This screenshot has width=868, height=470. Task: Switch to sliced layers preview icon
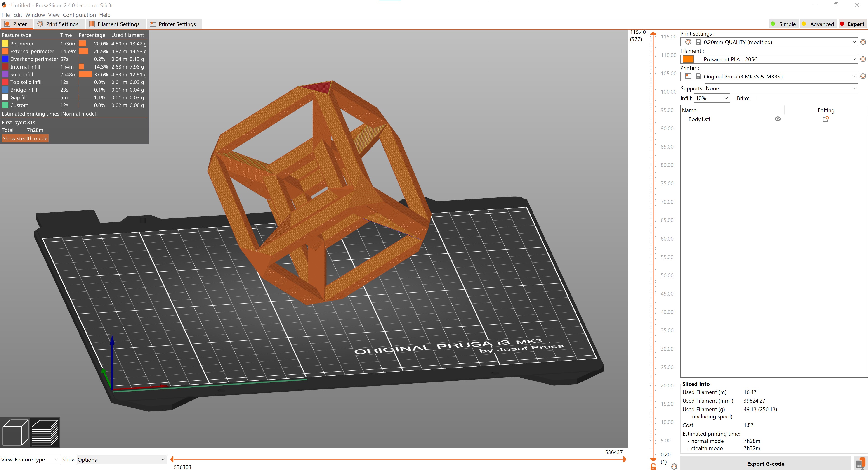click(x=45, y=432)
